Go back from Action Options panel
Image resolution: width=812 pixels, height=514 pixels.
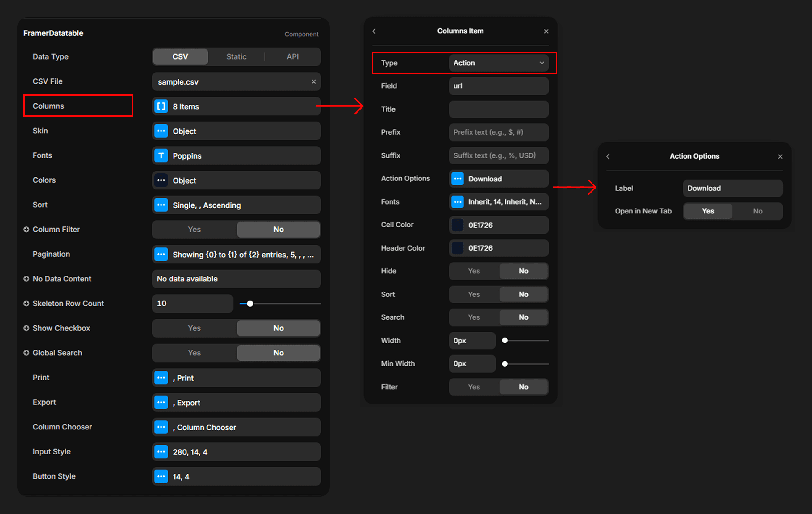[608, 156]
